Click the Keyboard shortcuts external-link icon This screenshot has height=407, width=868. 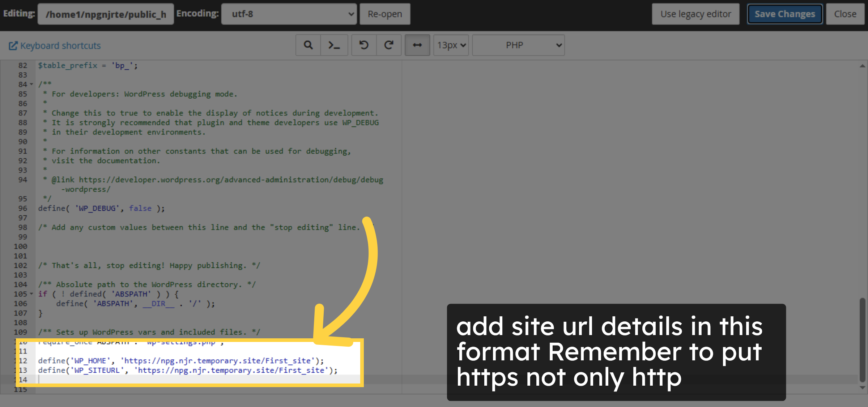click(13, 45)
